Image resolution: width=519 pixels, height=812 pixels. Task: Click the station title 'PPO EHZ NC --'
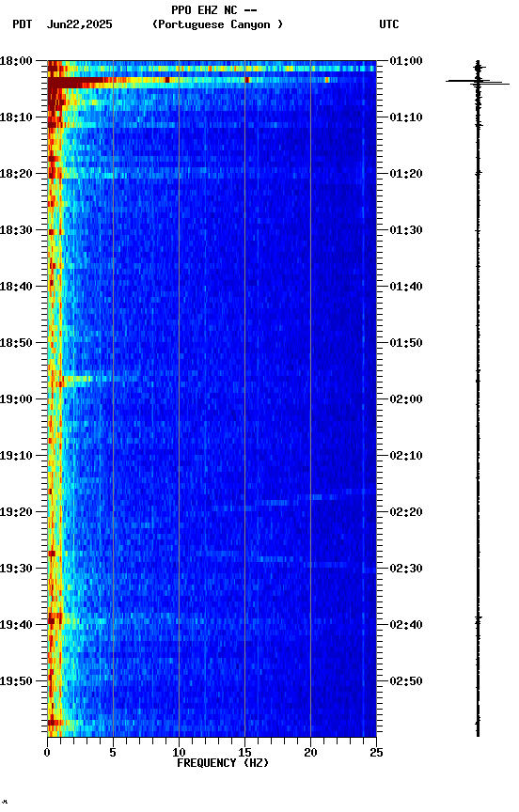[x=214, y=10]
